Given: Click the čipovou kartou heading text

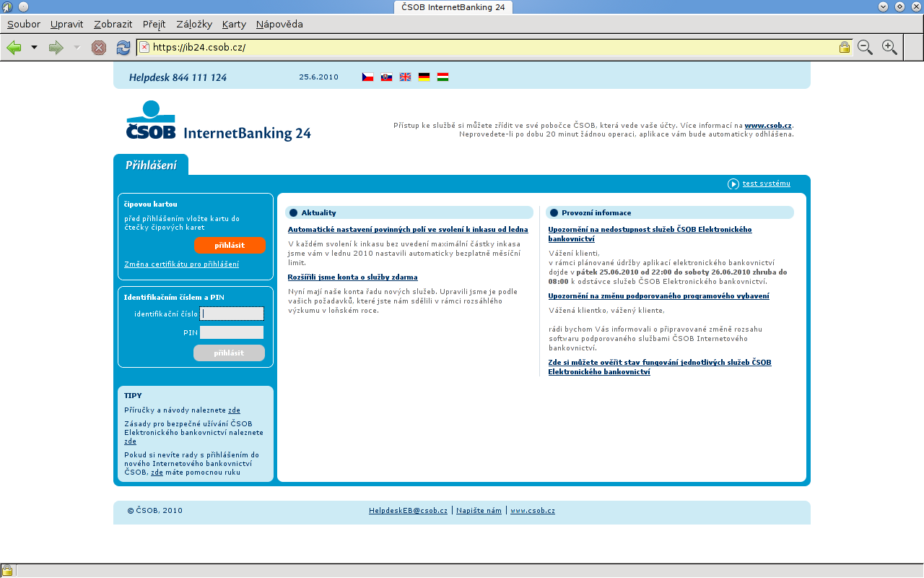Looking at the screenshot, I should pos(150,204).
